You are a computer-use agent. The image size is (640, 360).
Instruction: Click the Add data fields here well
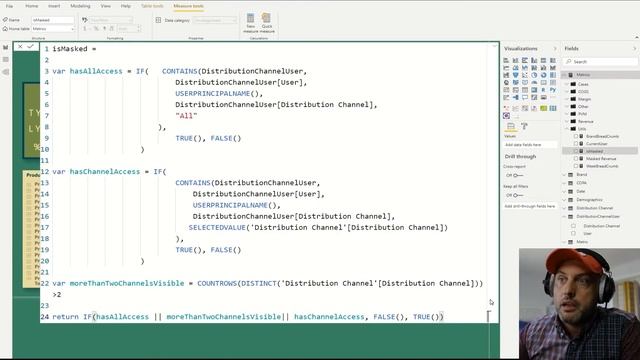[x=530, y=145]
